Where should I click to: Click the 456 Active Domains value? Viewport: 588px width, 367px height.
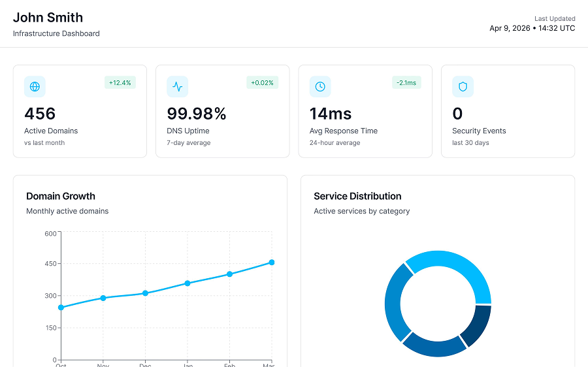[40, 114]
